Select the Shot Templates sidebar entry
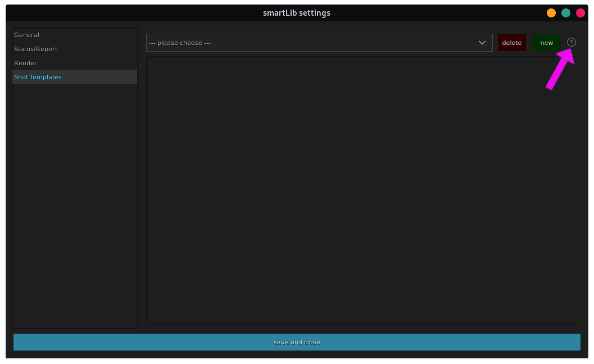594x364 pixels. (x=38, y=77)
